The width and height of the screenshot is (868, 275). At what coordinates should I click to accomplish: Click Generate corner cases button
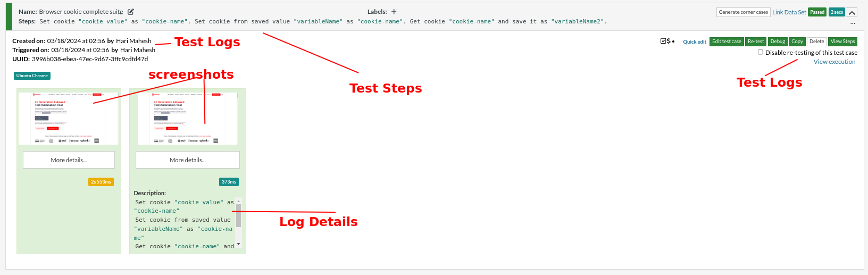point(743,12)
